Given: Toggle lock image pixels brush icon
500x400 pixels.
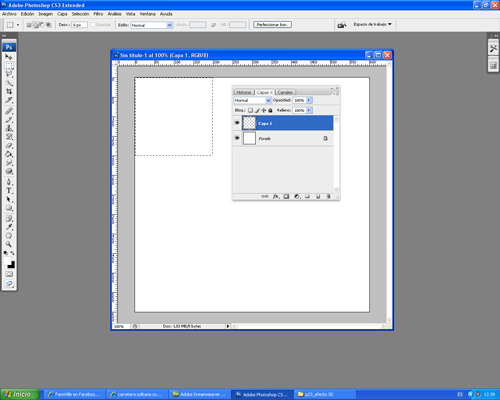Looking at the screenshot, I should (257, 110).
